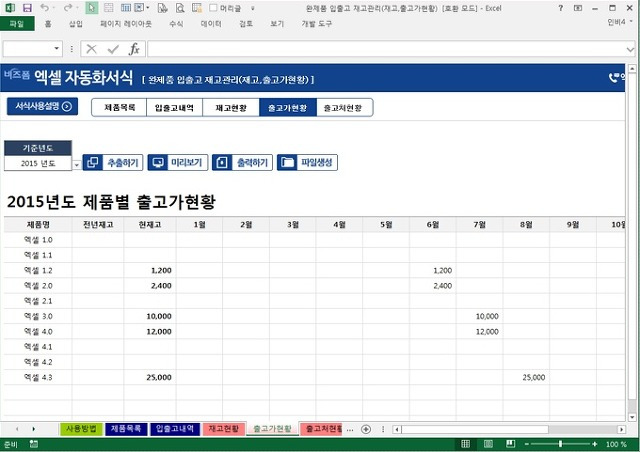Switch to Normal view icon
The image size is (640, 452).
point(465,444)
